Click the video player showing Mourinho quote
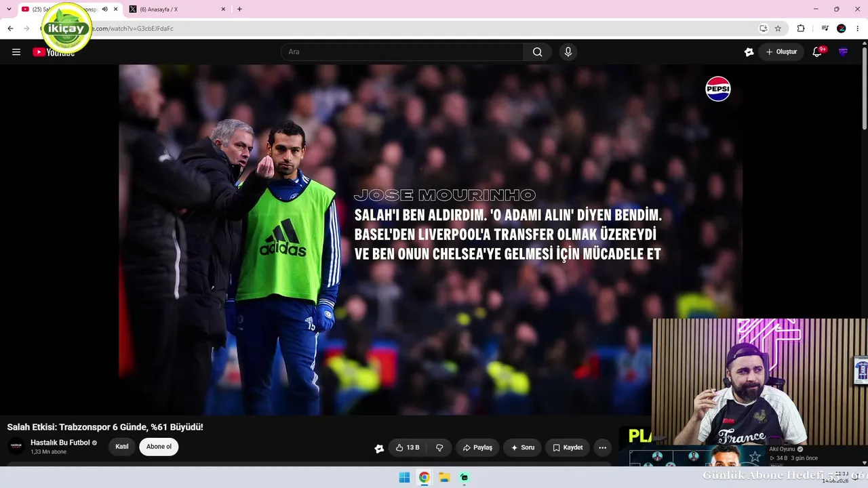 (431, 239)
